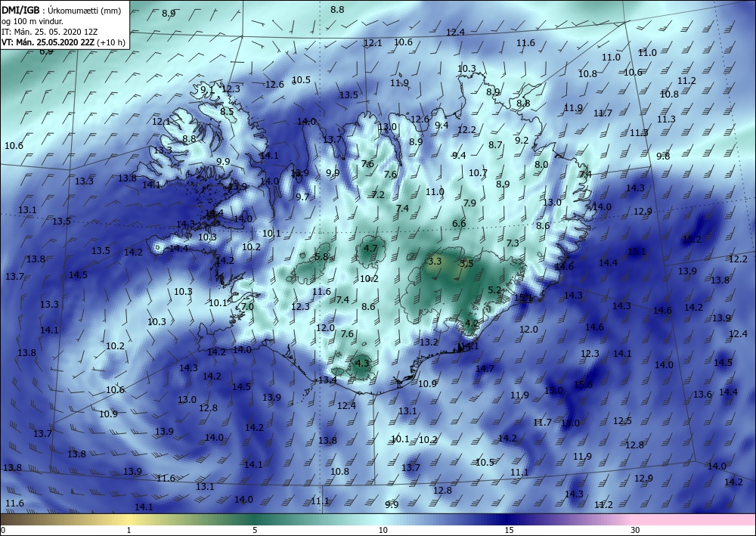Select the 'og 100 m vindur.' subtitle text
The width and height of the screenshot is (756, 536).
(33, 20)
